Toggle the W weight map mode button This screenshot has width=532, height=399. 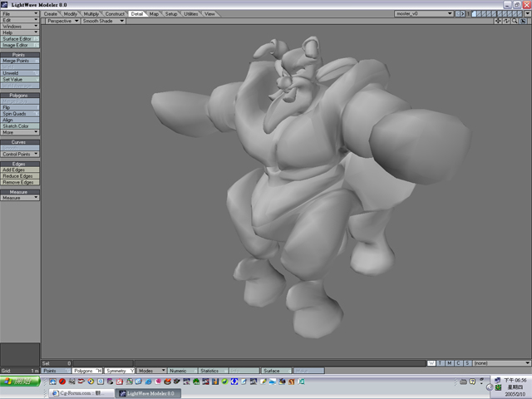click(431, 363)
